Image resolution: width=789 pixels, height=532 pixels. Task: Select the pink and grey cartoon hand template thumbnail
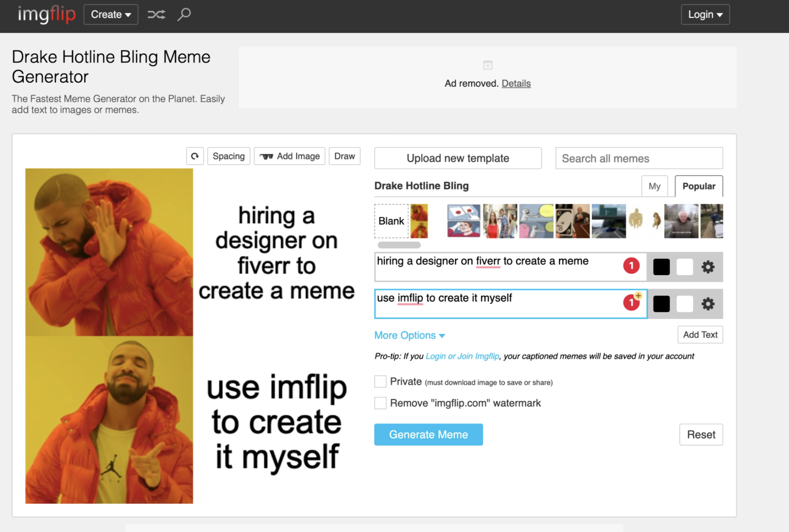tap(536, 221)
